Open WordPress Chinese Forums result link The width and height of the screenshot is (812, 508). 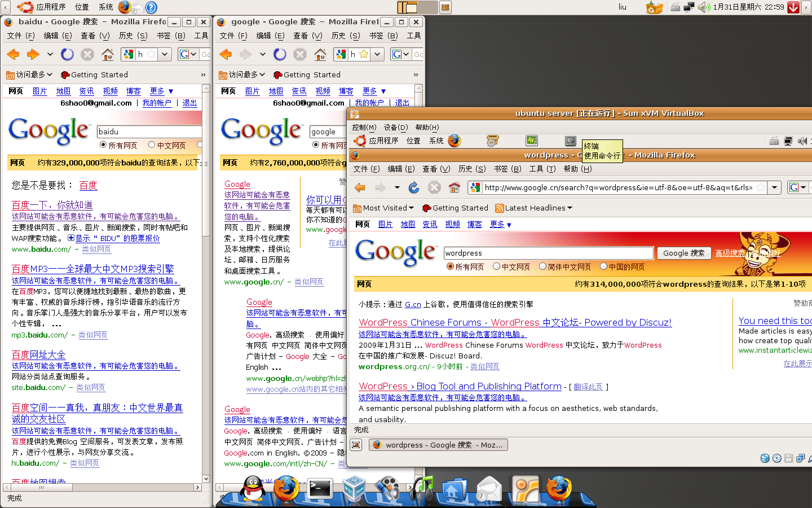click(x=515, y=322)
